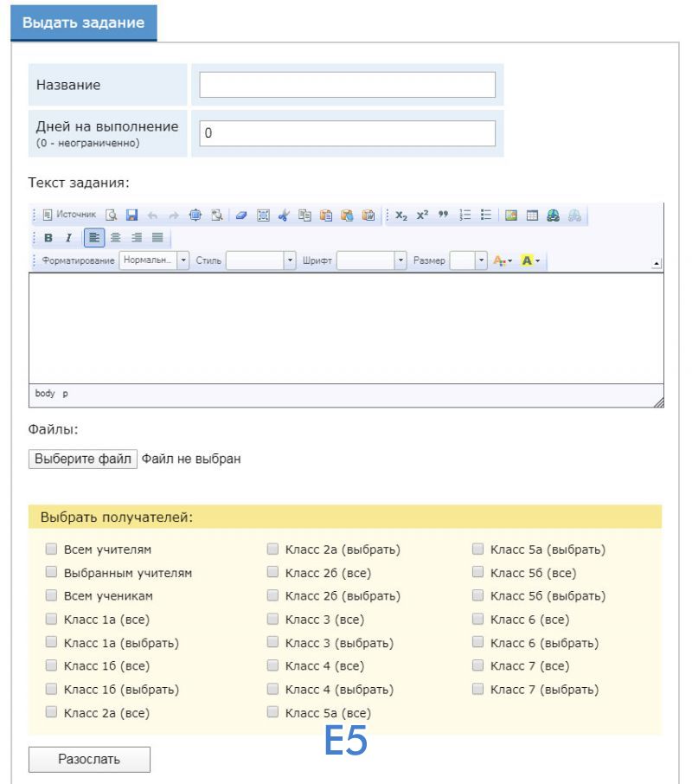Insert a table via the table icon

coord(532,214)
